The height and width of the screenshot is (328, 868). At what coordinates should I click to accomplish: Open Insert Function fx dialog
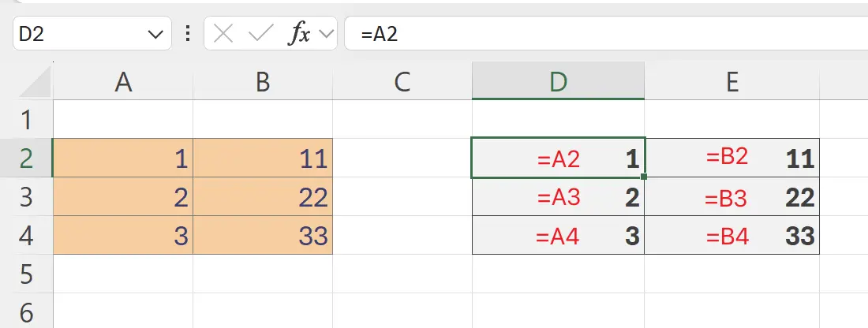tap(298, 34)
